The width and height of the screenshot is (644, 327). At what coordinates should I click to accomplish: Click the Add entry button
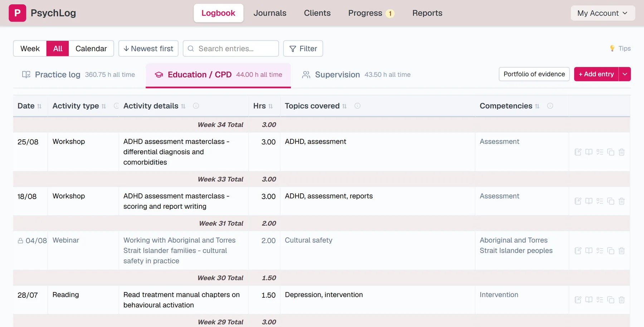point(596,74)
